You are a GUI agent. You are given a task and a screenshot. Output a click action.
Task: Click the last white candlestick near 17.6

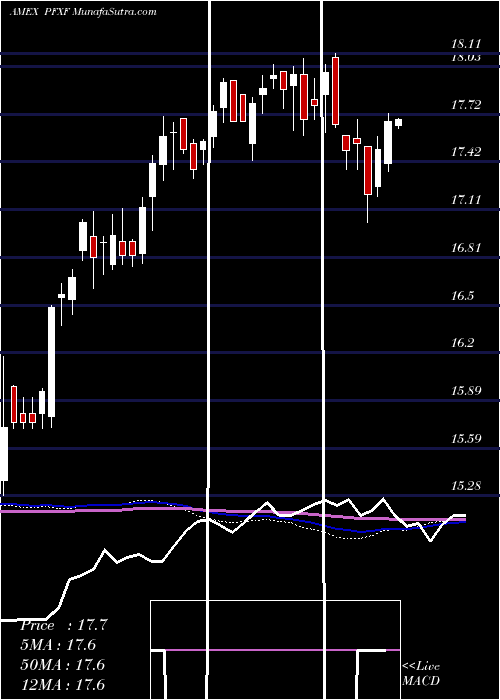click(398, 122)
